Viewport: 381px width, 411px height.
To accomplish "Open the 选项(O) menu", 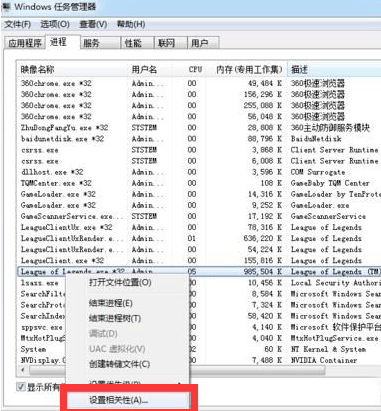I will tap(55, 24).
